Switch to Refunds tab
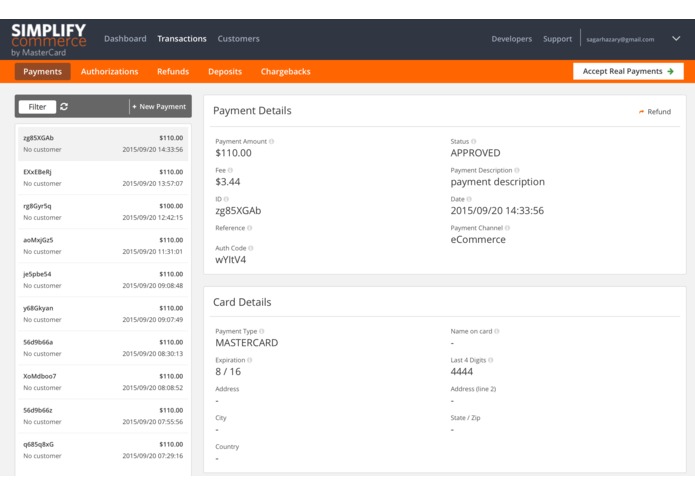Screen dimensions: 695x494 tap(173, 71)
